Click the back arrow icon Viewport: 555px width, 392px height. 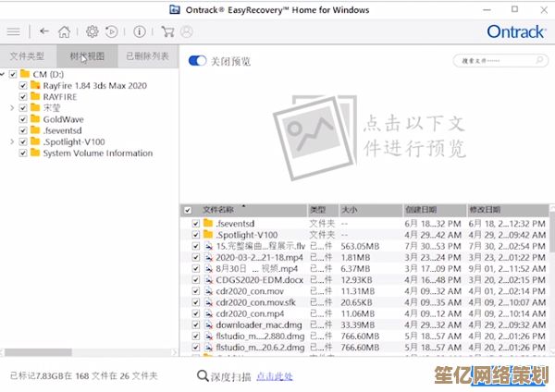tap(42, 31)
